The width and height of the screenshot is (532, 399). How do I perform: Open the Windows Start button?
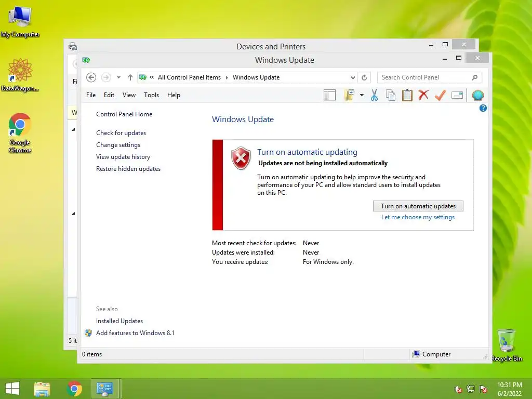(12, 389)
